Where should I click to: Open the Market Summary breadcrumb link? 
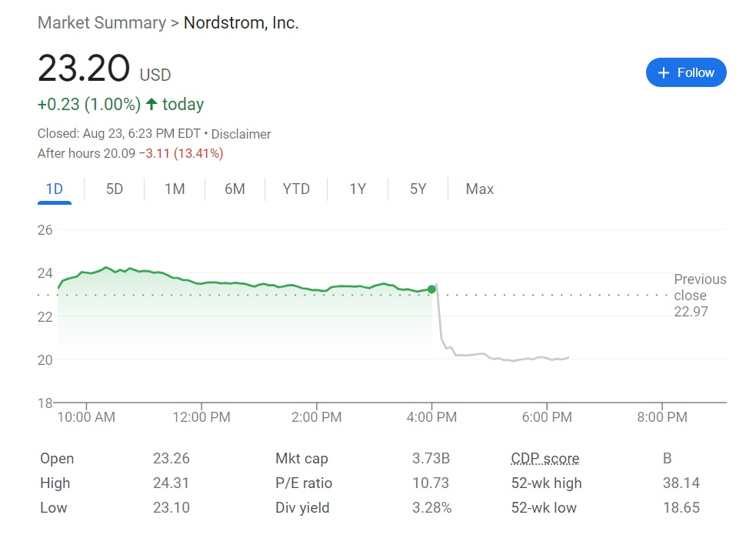[x=102, y=23]
